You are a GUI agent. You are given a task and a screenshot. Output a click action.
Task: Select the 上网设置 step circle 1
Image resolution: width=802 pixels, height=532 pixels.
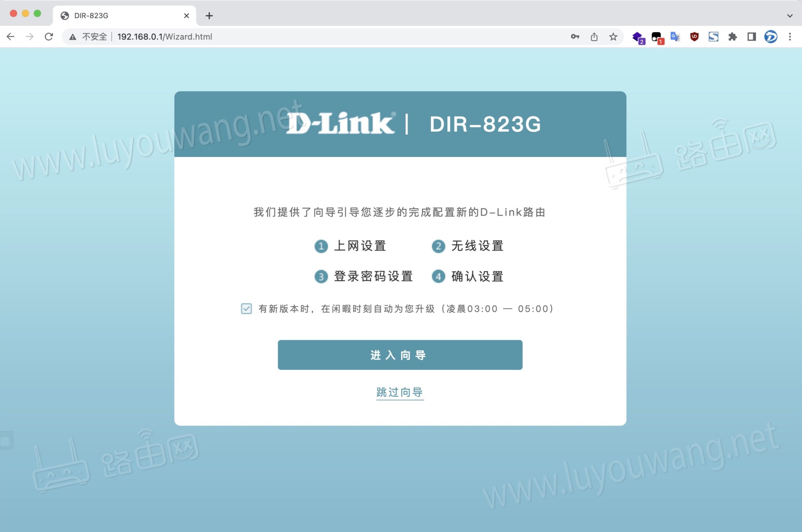coord(320,246)
